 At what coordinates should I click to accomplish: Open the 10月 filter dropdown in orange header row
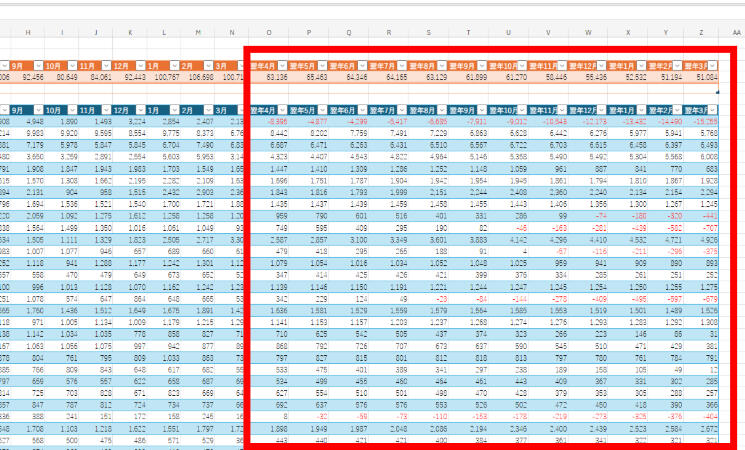click(x=72, y=66)
